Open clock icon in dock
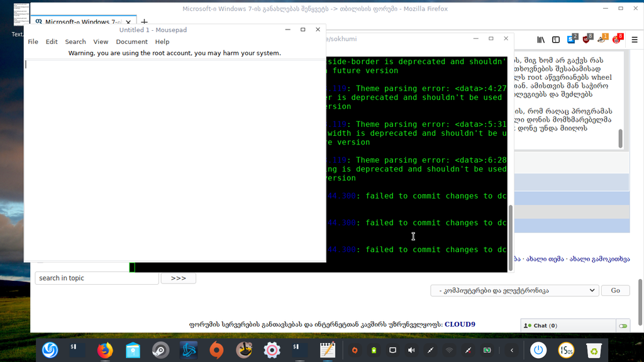Screen dimensions: 644x362 [x=566, y=350]
